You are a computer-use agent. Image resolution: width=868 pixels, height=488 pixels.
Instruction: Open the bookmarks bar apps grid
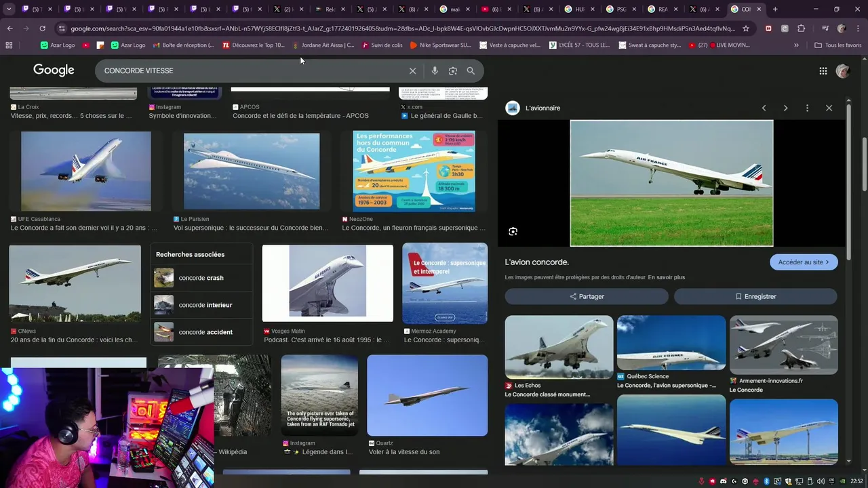click(x=9, y=45)
